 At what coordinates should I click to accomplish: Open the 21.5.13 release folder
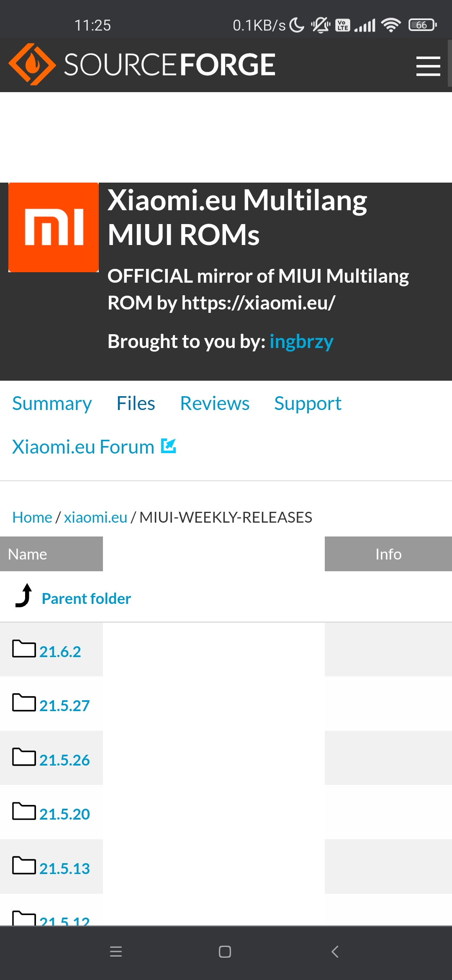pyautogui.click(x=64, y=869)
